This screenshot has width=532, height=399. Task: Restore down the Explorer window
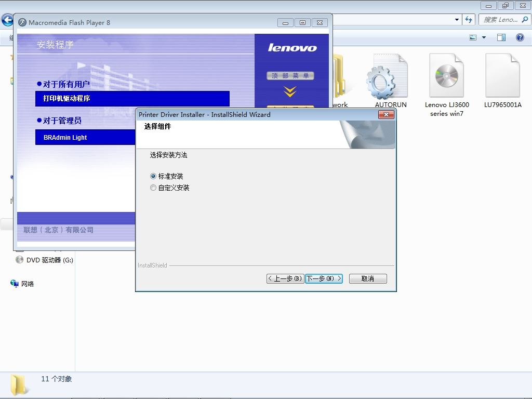pos(506,5)
